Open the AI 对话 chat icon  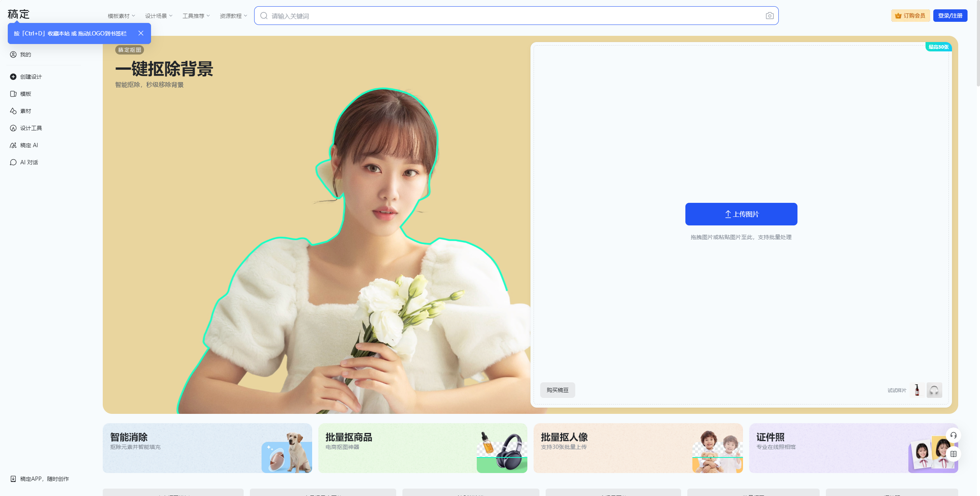(x=13, y=162)
